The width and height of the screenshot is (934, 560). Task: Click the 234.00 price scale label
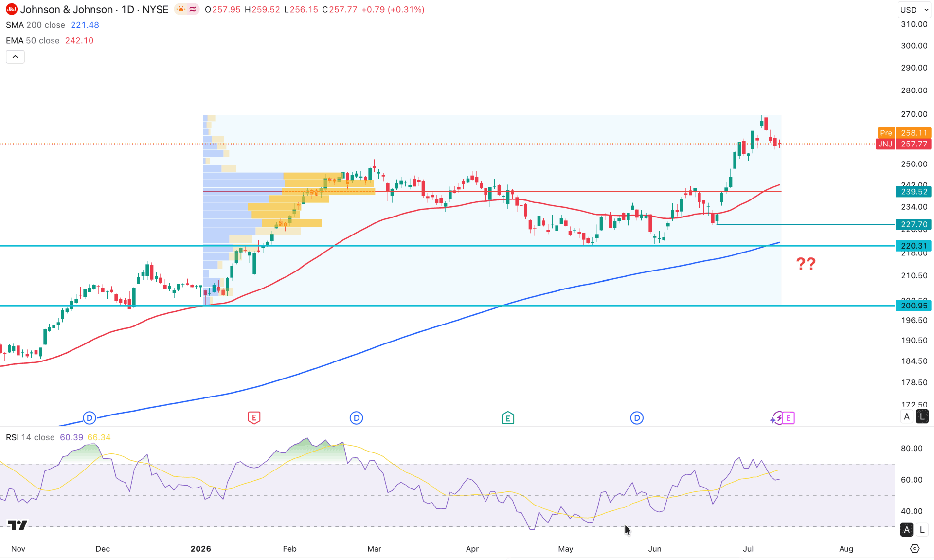914,207
